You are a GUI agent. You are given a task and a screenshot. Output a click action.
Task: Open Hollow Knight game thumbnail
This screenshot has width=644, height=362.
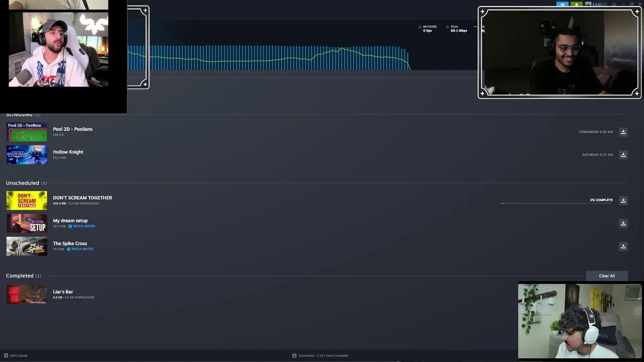(x=27, y=155)
